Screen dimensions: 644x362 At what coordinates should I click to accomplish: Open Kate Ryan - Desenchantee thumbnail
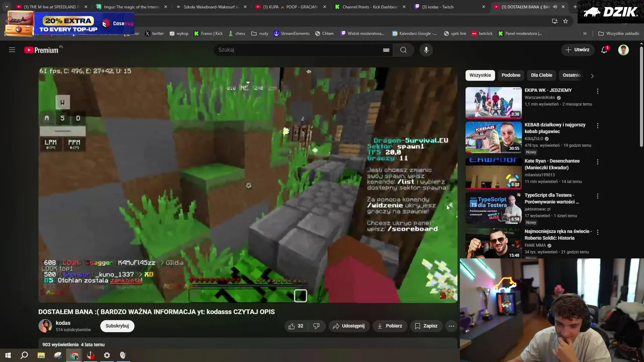pos(494,173)
